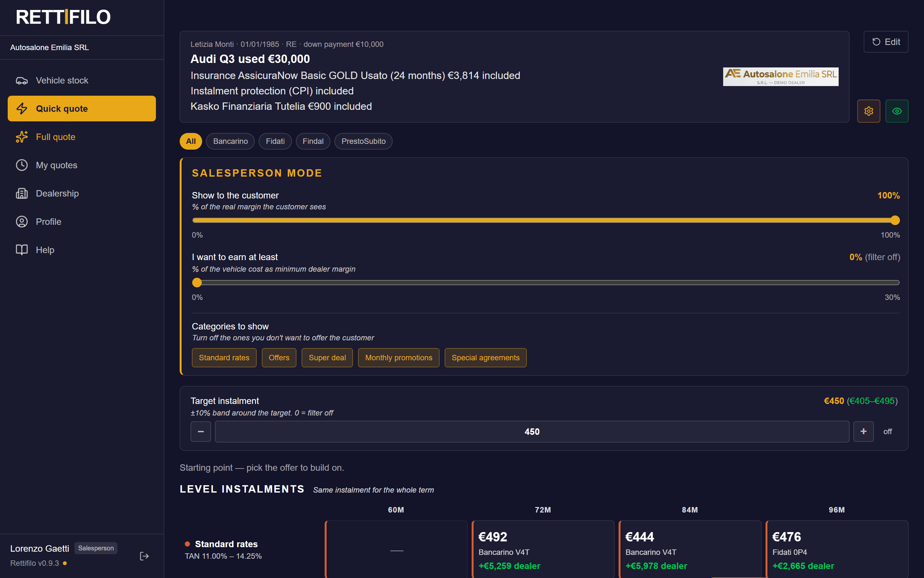Screen dimensions: 924x578
Task: Filter offers by PrestoSubito
Action: (364, 141)
